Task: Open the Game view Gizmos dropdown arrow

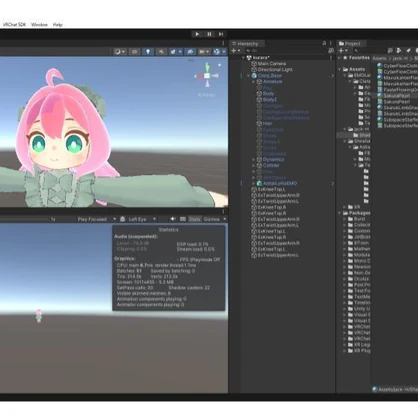Action: tap(225, 219)
